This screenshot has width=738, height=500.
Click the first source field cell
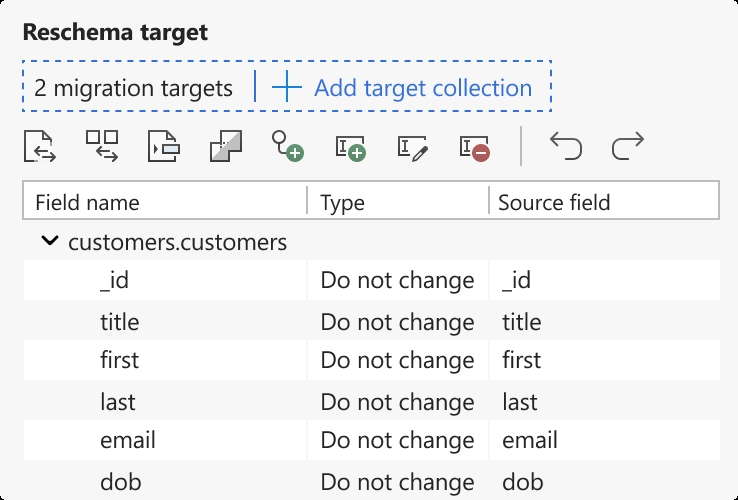605,360
